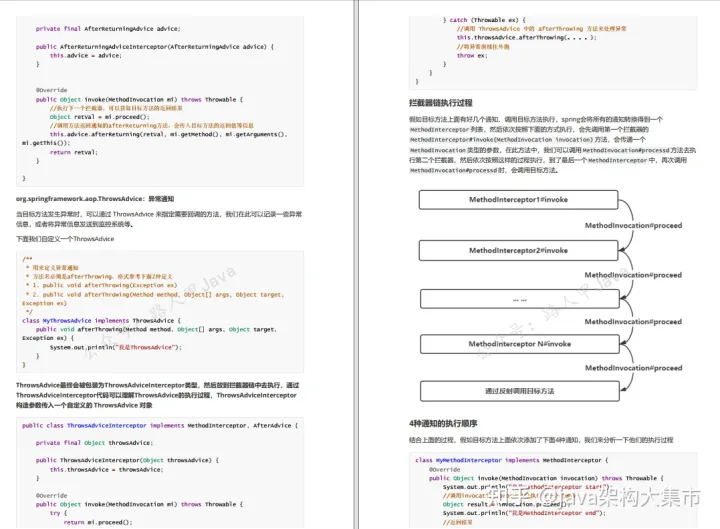The height and width of the screenshot is (529, 720).
Task: Click the MethodInterceptor2#invoke diagram box
Action: 518,251
